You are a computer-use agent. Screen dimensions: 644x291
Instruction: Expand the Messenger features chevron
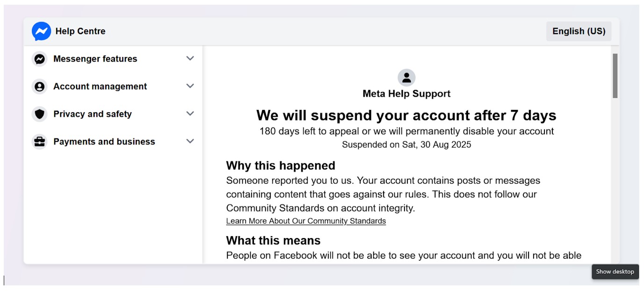pyautogui.click(x=190, y=58)
